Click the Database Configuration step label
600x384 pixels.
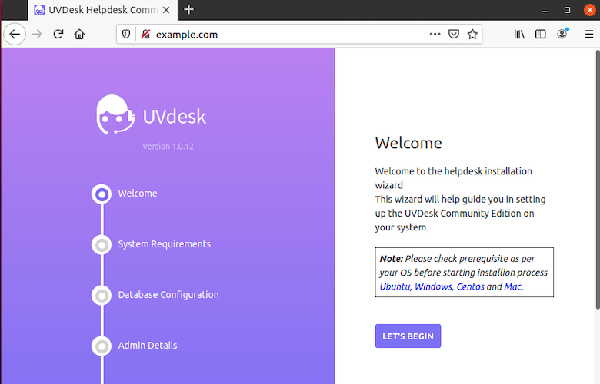pyautogui.click(x=168, y=295)
